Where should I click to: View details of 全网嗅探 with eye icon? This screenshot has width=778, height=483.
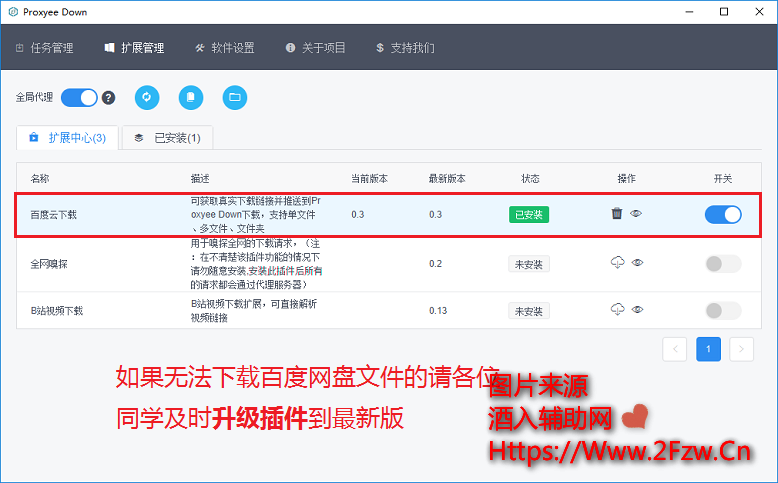[637, 262]
